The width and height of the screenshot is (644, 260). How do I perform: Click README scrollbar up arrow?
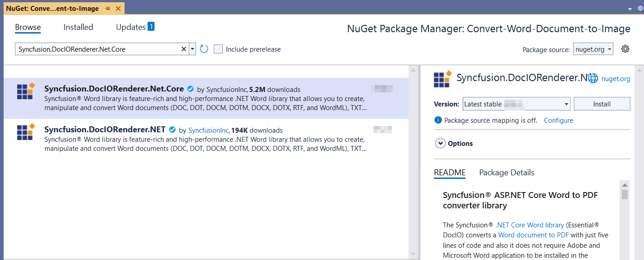point(625,185)
